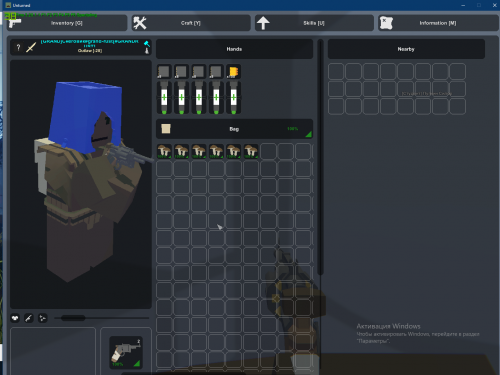Toggle cosmetics visibility heart icon

15,318
